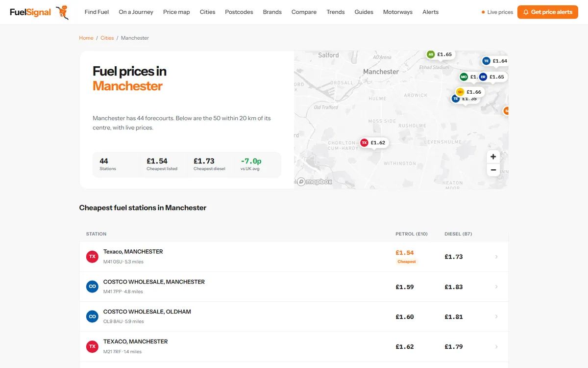Go to Cities breadcrumb link
Image resolution: width=588 pixels, height=368 pixels.
pyautogui.click(x=107, y=38)
